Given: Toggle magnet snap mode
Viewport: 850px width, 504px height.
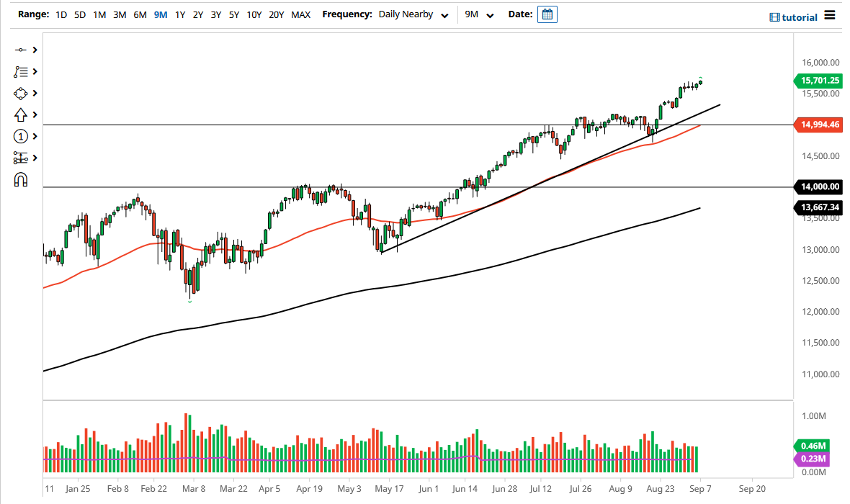Looking at the screenshot, I should tap(22, 179).
